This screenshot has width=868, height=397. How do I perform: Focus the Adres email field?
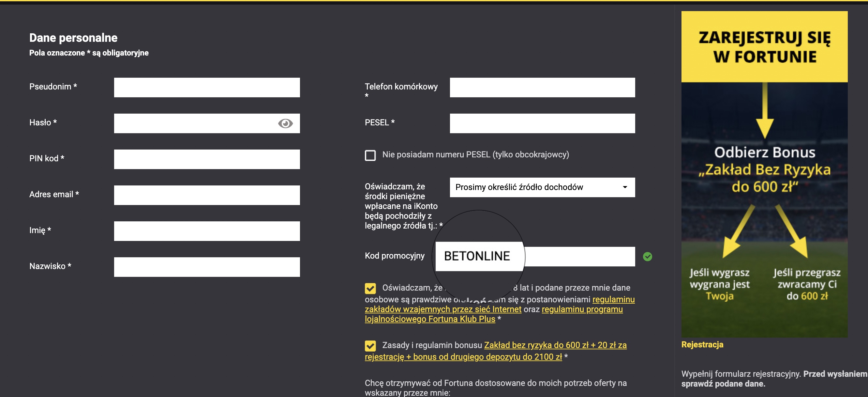click(x=207, y=195)
